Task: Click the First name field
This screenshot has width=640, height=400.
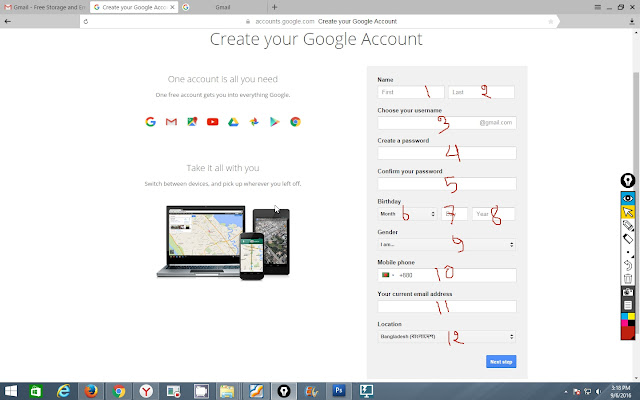Action: coord(411,92)
